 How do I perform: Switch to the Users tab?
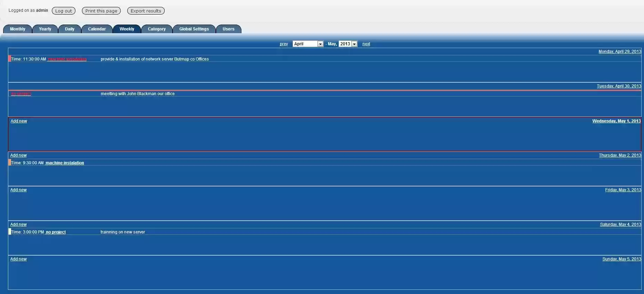[228, 29]
